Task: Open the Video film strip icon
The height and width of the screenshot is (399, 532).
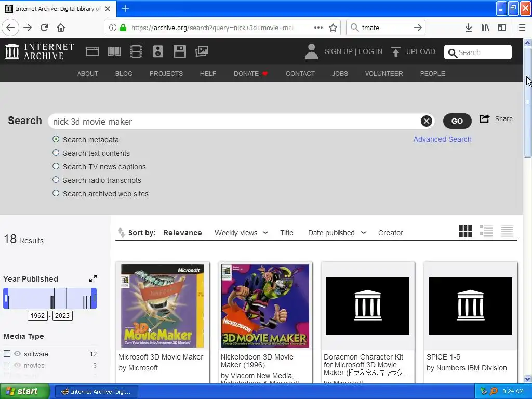Action: (136, 51)
